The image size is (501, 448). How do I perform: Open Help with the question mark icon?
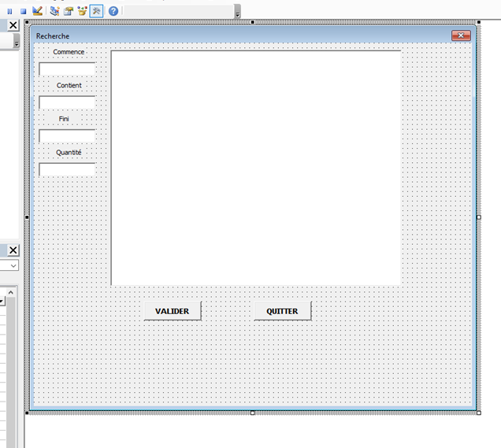pos(113,11)
